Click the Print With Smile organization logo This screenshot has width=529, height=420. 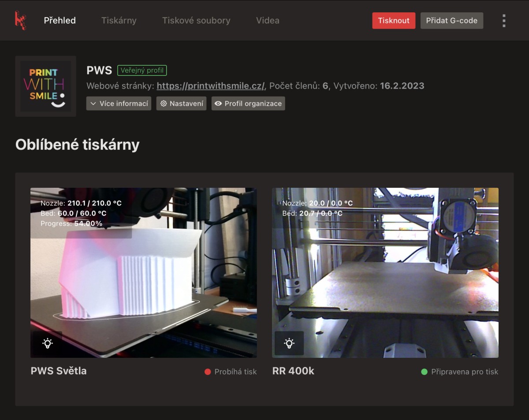pos(45,86)
